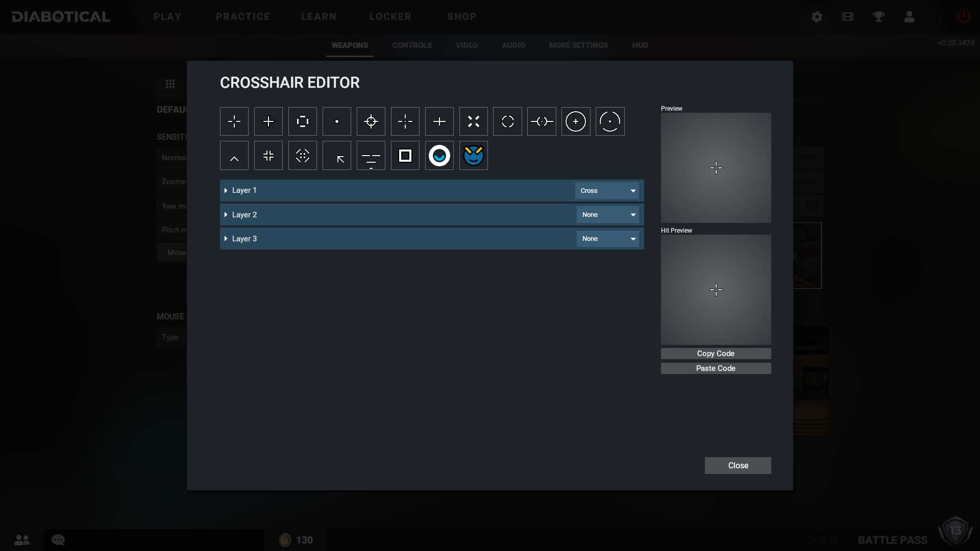This screenshot has height=551, width=980.
Task: Expand Layer 3 settings
Action: [226, 238]
